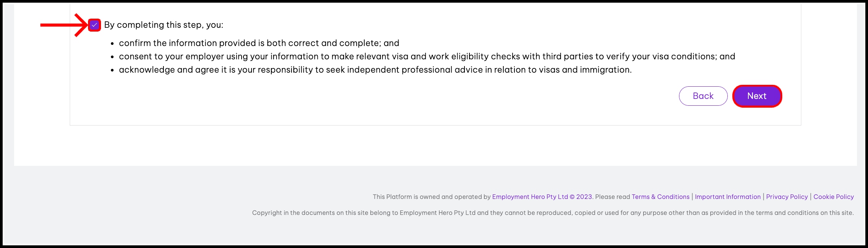Tick the consent checkbox with the checkmark

[x=94, y=25]
